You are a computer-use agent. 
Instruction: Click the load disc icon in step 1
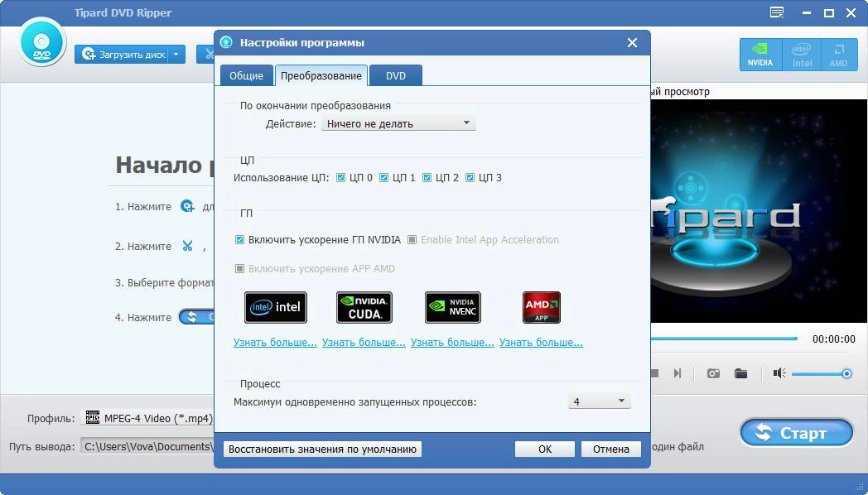188,206
